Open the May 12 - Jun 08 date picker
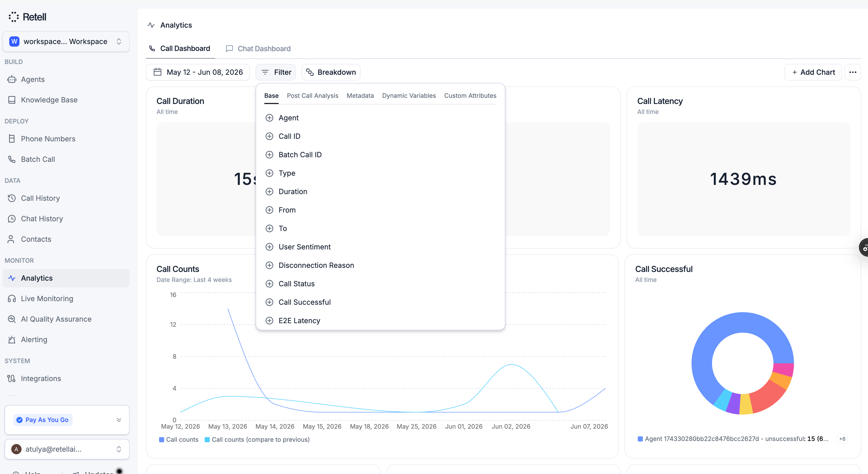The image size is (868, 474). (x=198, y=72)
